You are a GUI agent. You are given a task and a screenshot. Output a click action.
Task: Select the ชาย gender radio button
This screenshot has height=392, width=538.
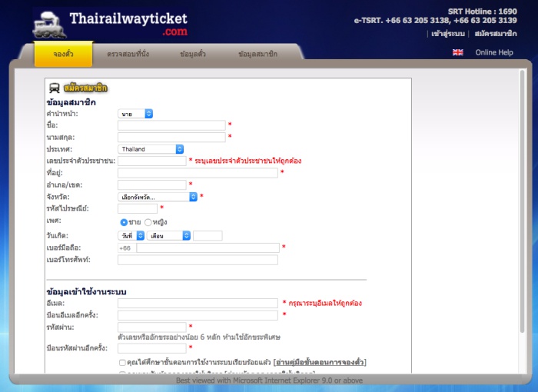click(124, 222)
